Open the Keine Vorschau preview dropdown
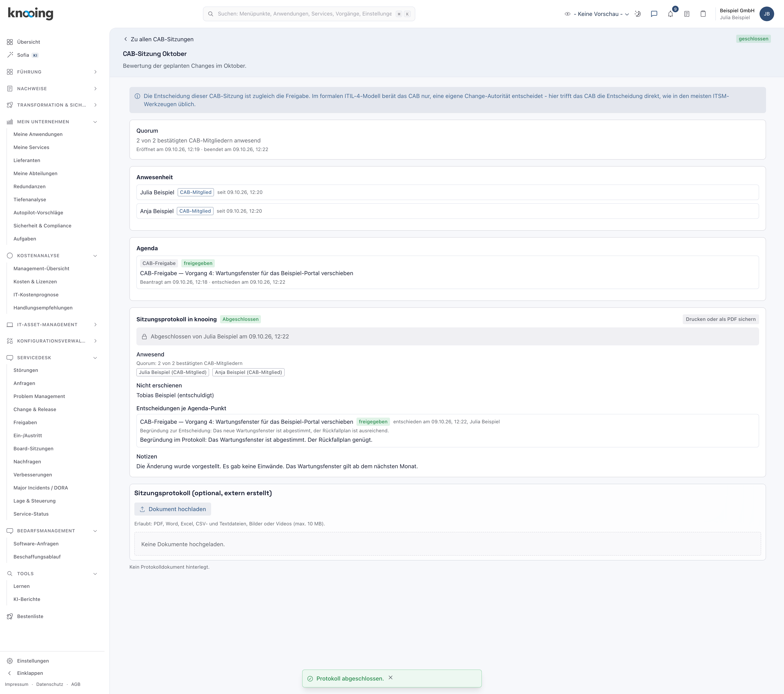Viewport: 784px width, 694px height. (x=597, y=14)
